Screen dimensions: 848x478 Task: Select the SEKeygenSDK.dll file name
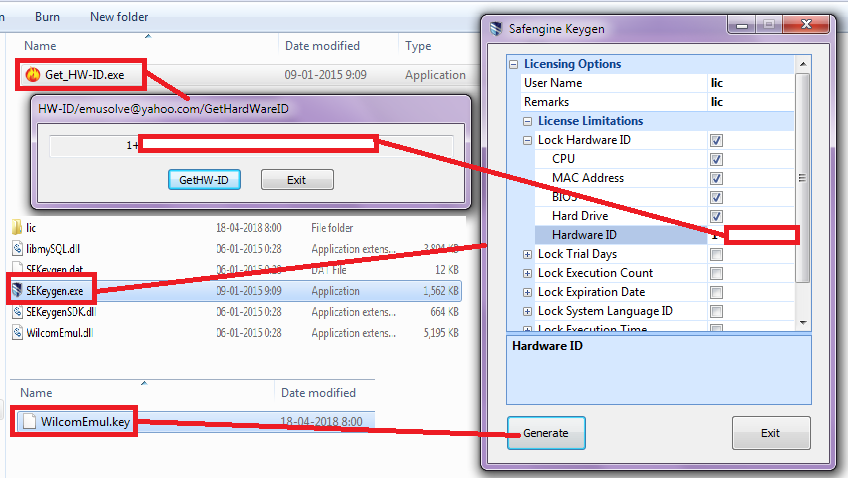(61, 312)
